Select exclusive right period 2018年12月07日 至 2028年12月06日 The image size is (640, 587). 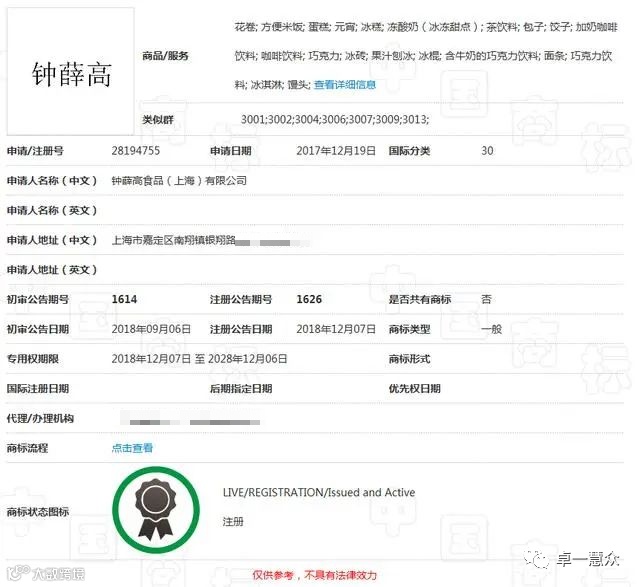199,359
